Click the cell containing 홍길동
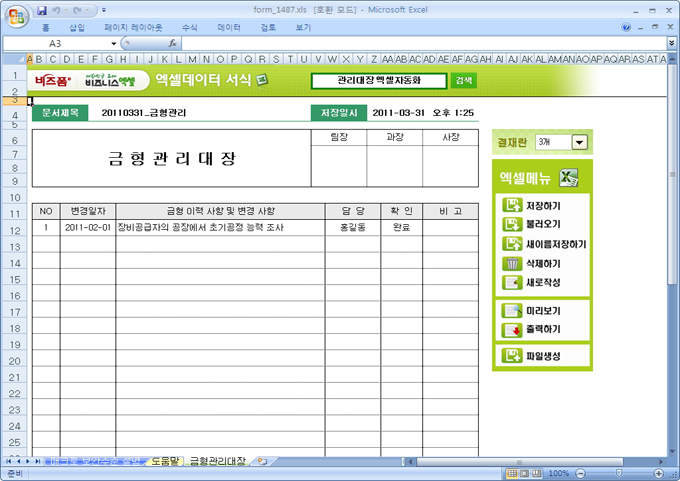680x481 pixels. click(x=353, y=227)
